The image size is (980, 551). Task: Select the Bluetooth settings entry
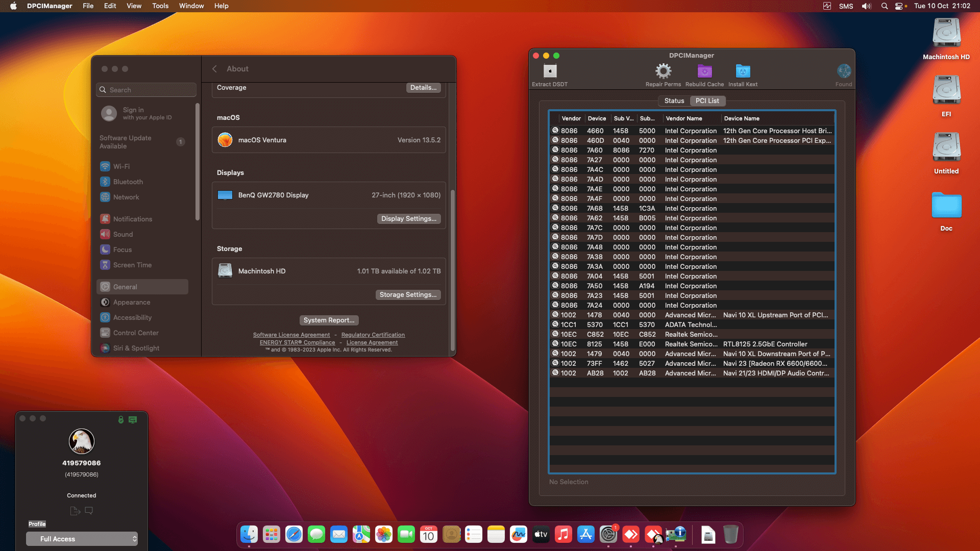tap(127, 182)
